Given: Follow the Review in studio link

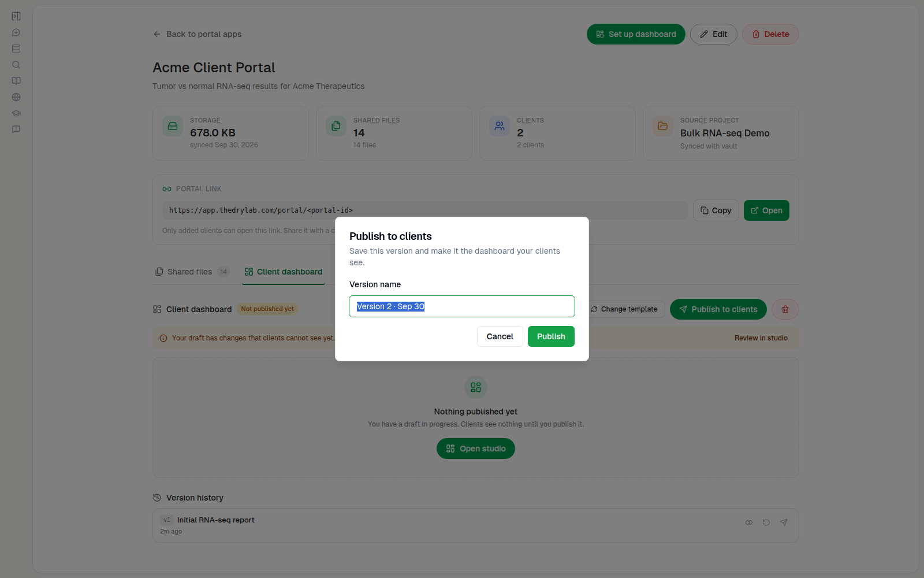Looking at the screenshot, I should tap(761, 338).
